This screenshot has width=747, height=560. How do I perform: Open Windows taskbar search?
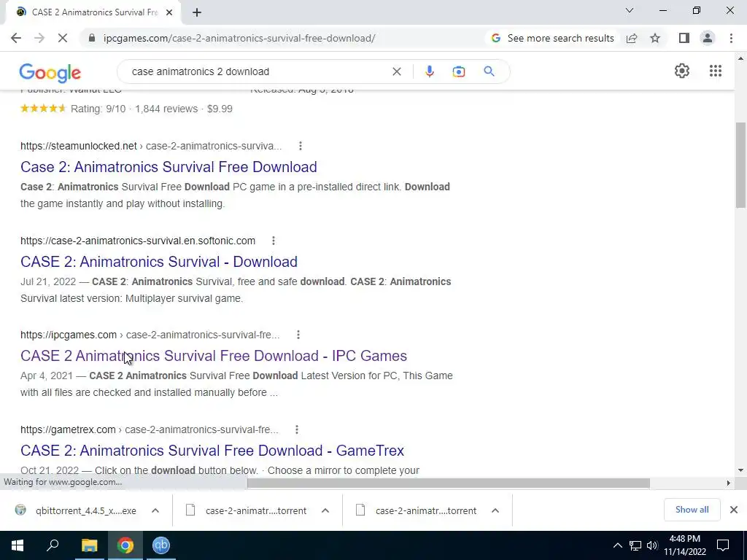click(53, 545)
